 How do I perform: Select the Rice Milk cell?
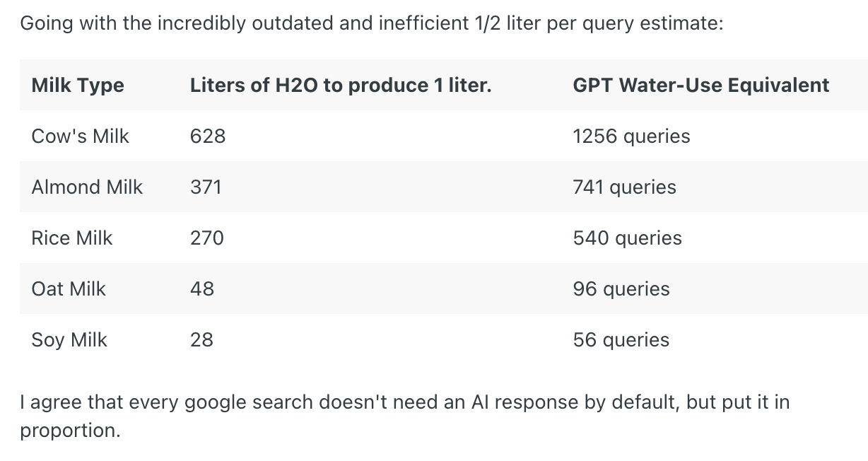pos(72,238)
